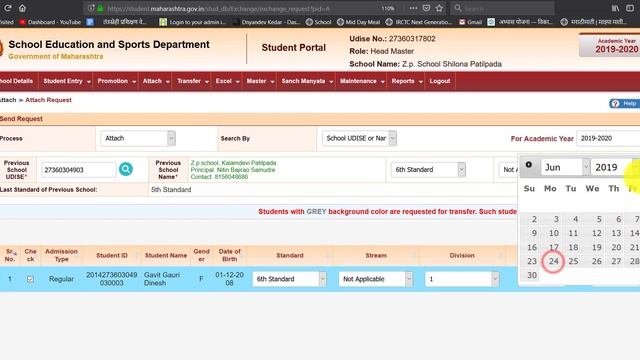Toggle the checkbox for Gavit Gauri Dinesh

tap(30, 279)
